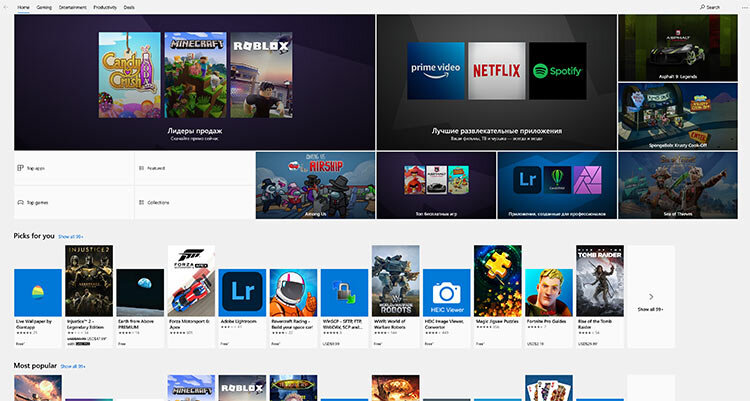Open the Asphalt 9: Legends banner

pos(678,48)
